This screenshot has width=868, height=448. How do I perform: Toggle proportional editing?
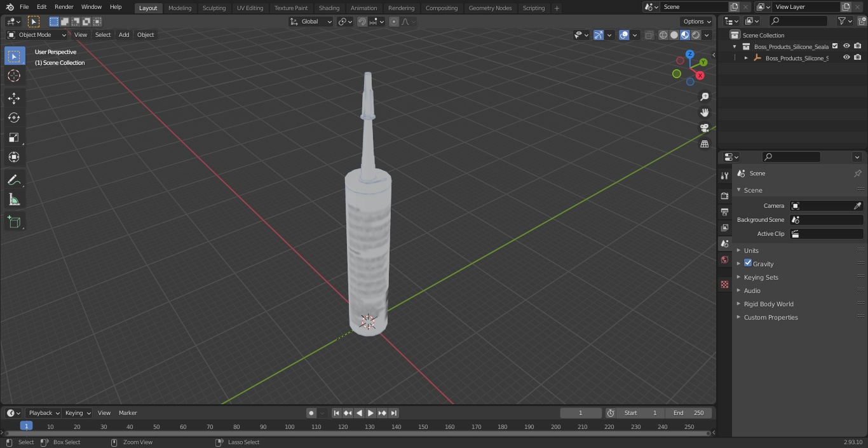click(x=394, y=22)
